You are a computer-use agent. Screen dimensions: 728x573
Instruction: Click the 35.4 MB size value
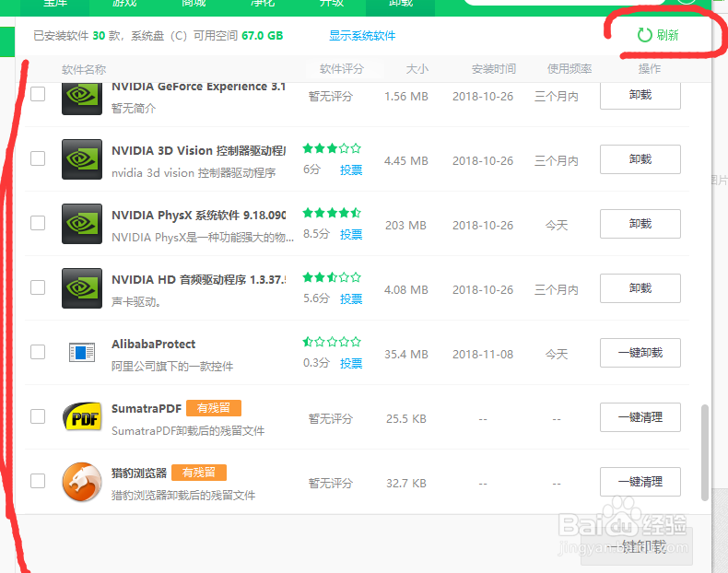tap(406, 355)
